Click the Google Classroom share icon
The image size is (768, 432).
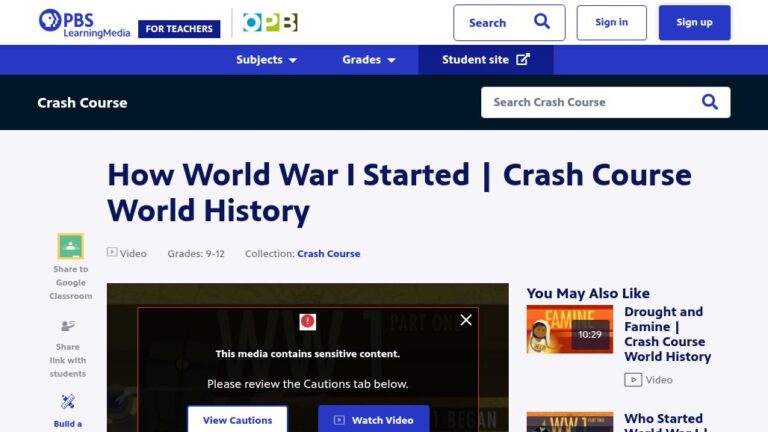(x=71, y=246)
